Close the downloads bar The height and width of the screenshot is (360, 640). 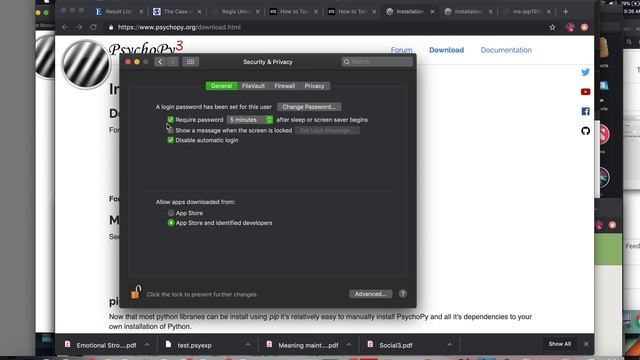coord(586,344)
